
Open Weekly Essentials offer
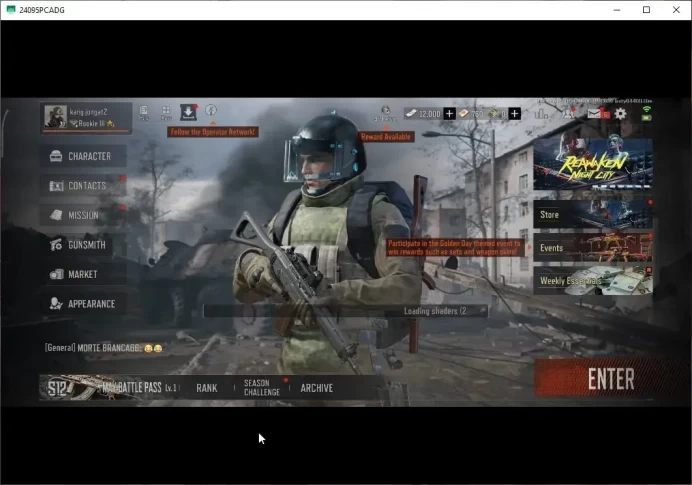(593, 281)
